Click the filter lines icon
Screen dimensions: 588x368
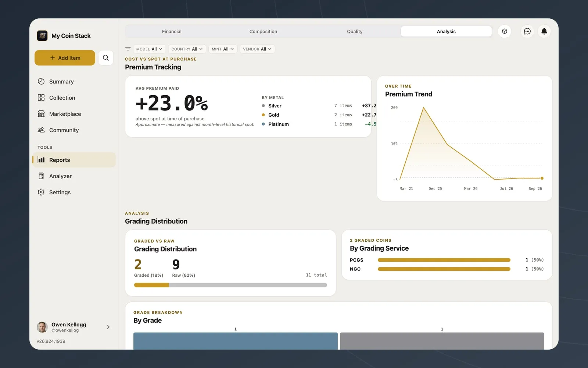pos(128,49)
